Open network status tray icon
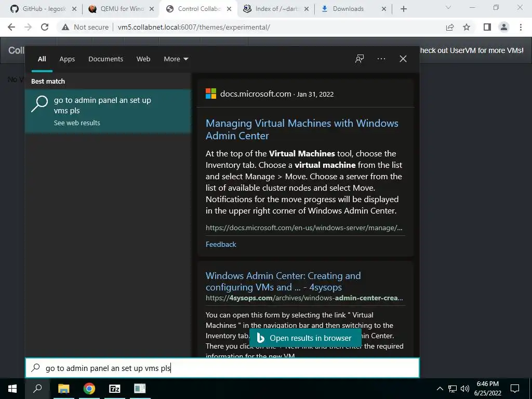The height and width of the screenshot is (399, 532). pos(453,389)
